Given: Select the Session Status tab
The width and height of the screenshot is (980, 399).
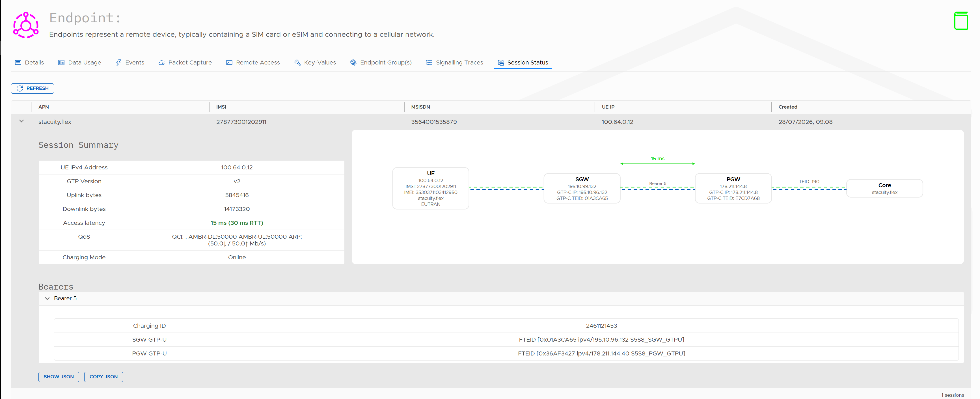Looking at the screenshot, I should click(x=523, y=62).
